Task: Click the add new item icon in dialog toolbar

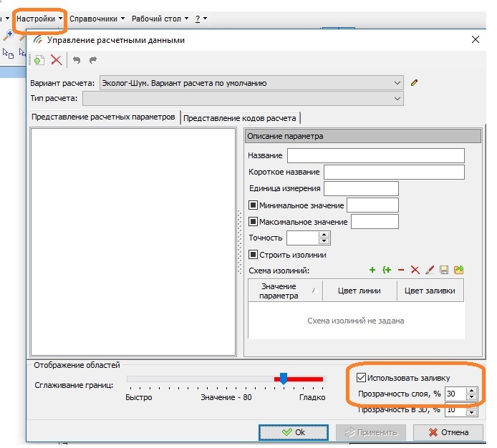Action: click(x=39, y=61)
